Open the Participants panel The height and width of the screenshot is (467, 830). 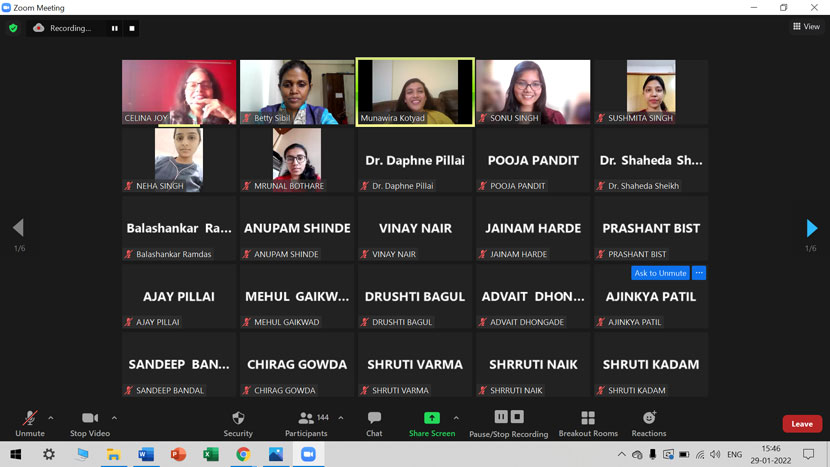(x=306, y=424)
